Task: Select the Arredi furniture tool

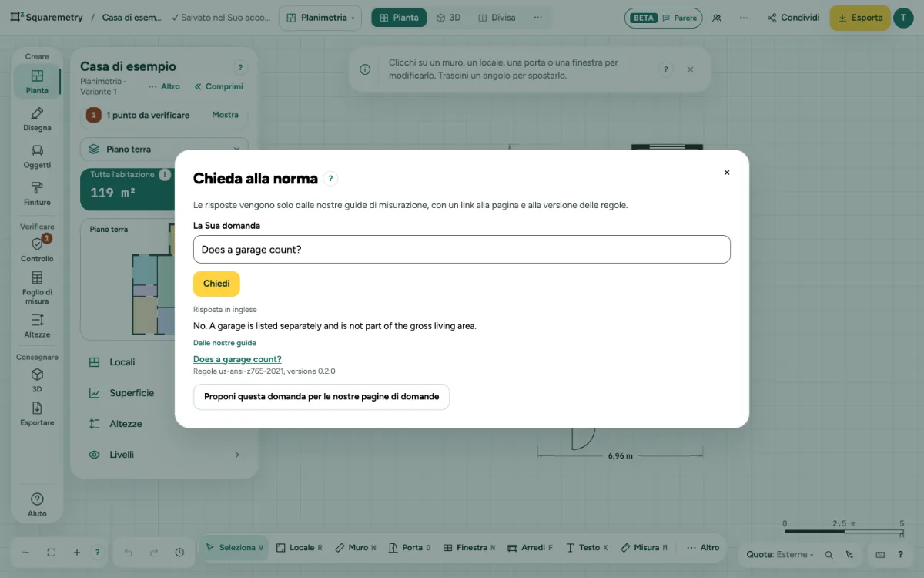Action: tap(531, 548)
